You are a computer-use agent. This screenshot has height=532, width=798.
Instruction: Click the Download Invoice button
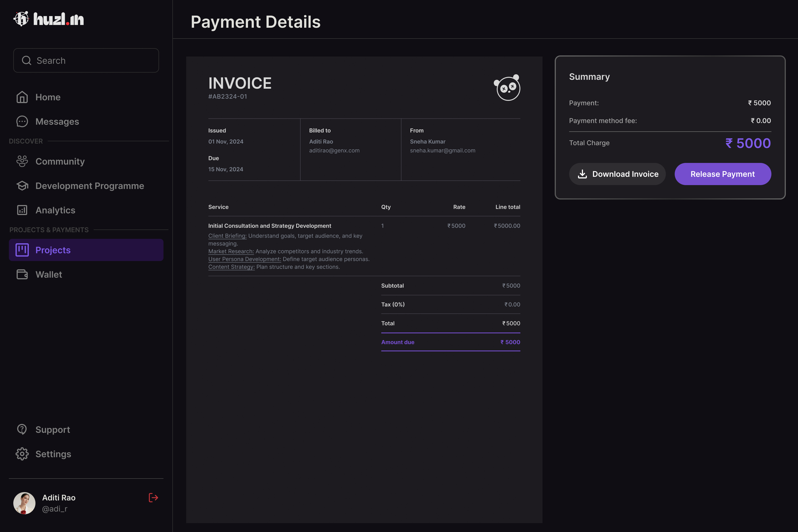pos(617,174)
